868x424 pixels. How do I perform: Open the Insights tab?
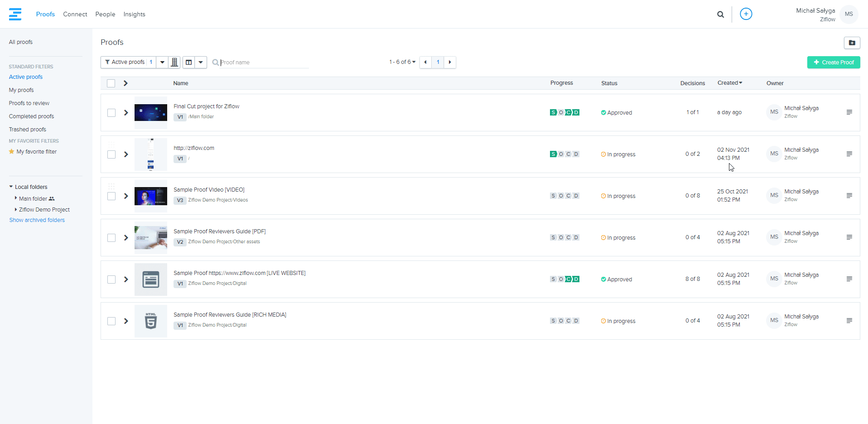click(x=134, y=14)
